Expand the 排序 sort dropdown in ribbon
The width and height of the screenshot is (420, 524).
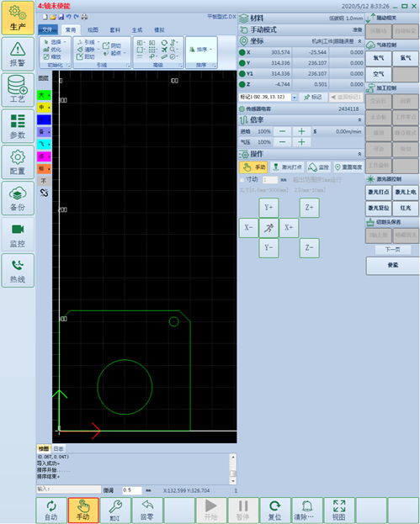pyautogui.click(x=201, y=50)
